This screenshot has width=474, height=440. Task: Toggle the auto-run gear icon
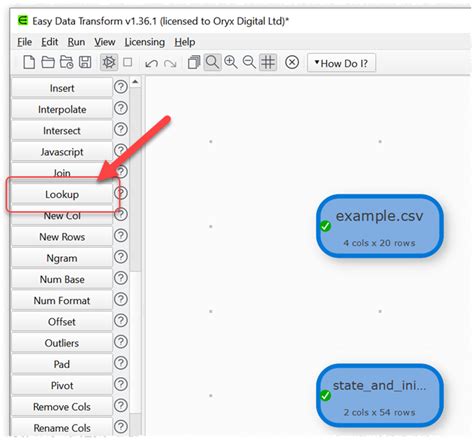point(109,62)
